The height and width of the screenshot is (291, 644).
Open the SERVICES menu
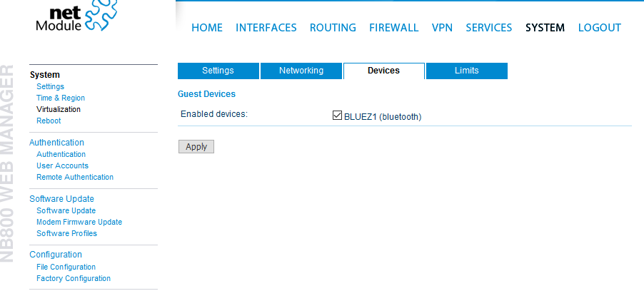pyautogui.click(x=489, y=28)
